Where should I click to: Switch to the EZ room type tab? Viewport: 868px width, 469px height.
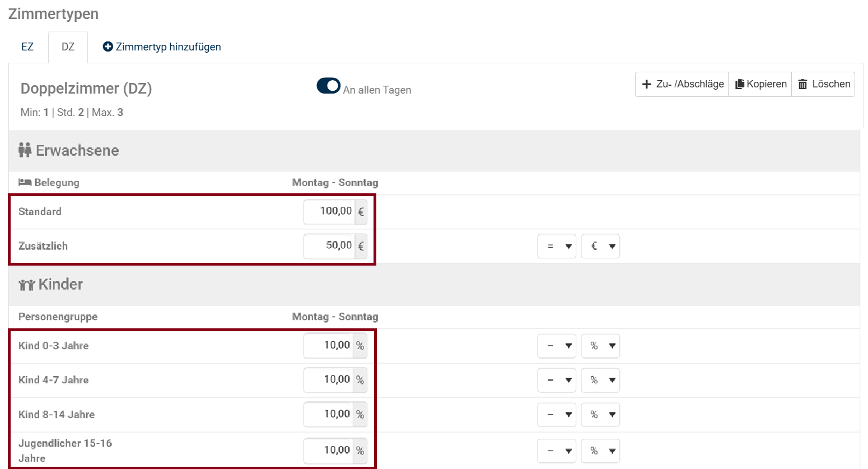tap(27, 47)
